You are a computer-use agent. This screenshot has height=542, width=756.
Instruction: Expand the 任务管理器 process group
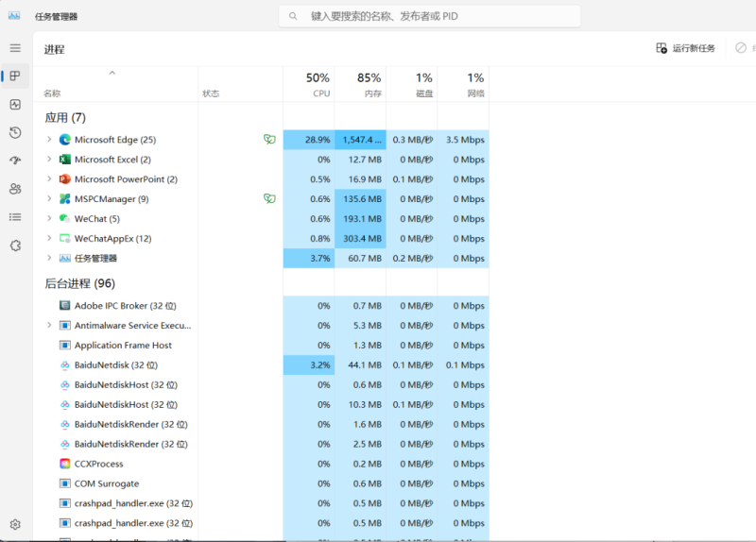pos(49,258)
